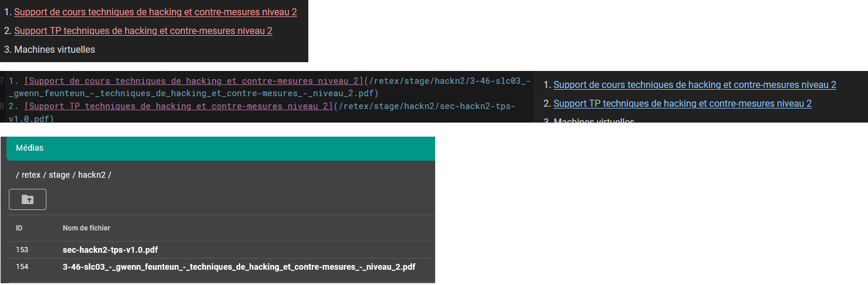The width and height of the screenshot is (868, 285).
Task: Click the upload folder icon button
Action: pos(28,199)
